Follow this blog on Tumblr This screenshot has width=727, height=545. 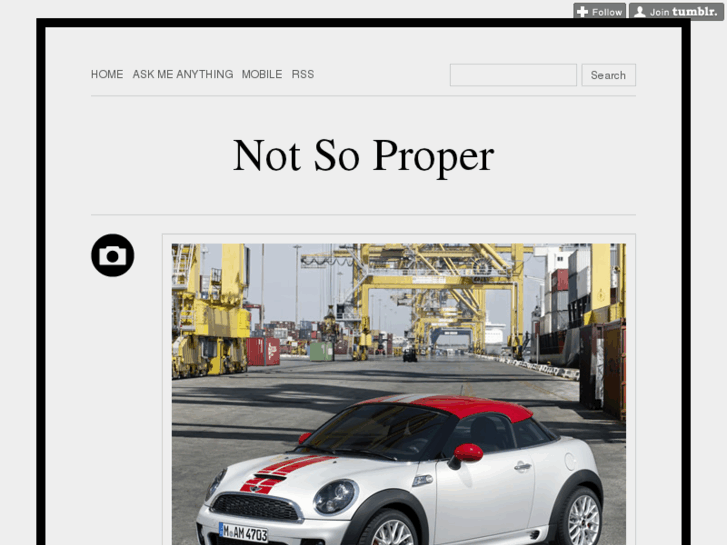599,12
